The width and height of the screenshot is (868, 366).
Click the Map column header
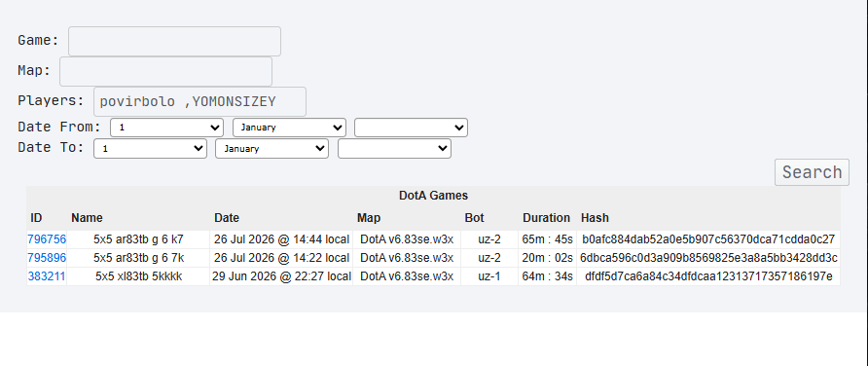(x=369, y=218)
